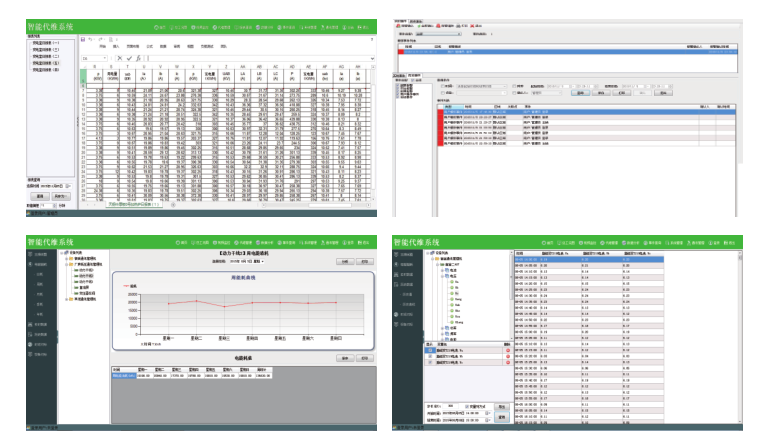
Task: Open the 公式 ribbon tab in the spreadsheet
Action: coord(149,46)
